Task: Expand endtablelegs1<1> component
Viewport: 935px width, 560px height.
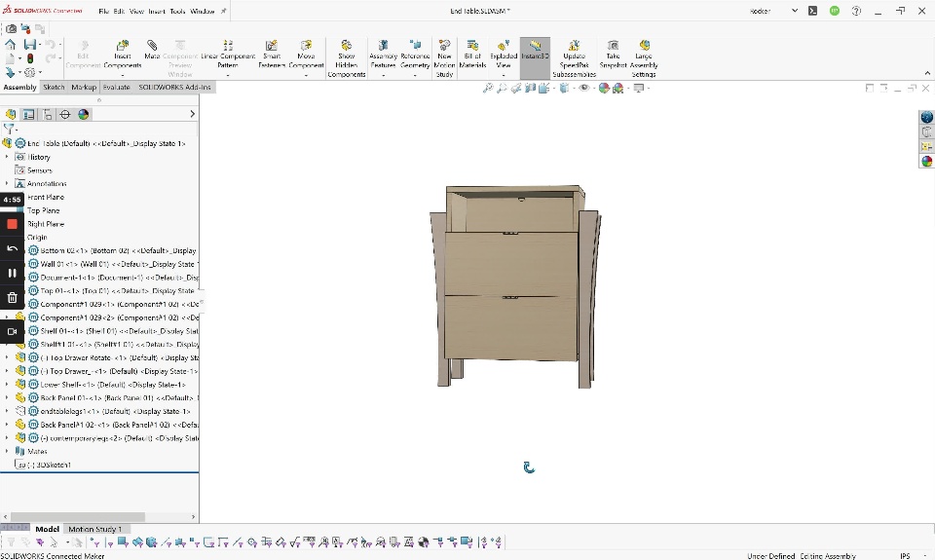Action: pyautogui.click(x=7, y=412)
